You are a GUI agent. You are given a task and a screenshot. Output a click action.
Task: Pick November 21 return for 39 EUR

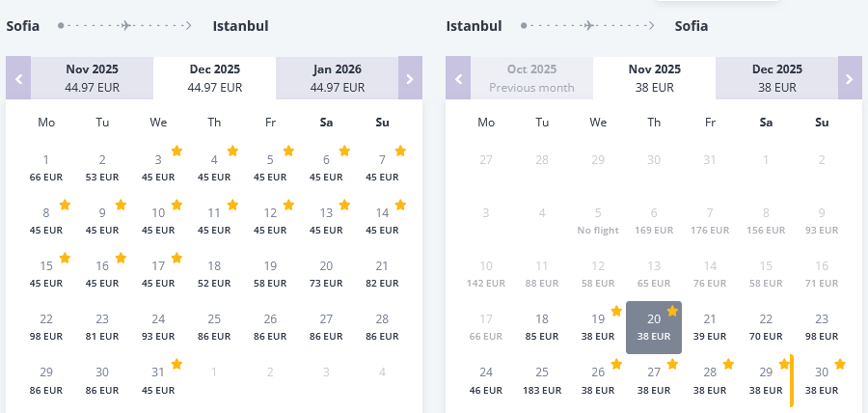point(710,326)
